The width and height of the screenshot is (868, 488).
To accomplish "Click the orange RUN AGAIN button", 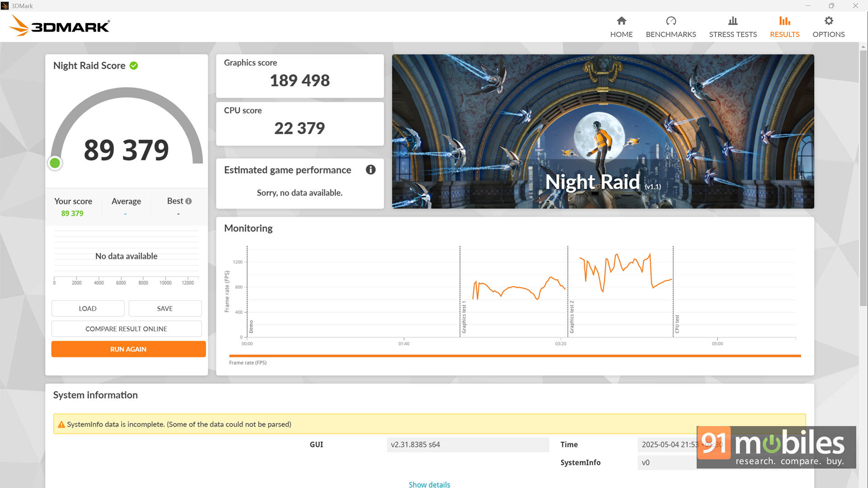I will 128,349.
